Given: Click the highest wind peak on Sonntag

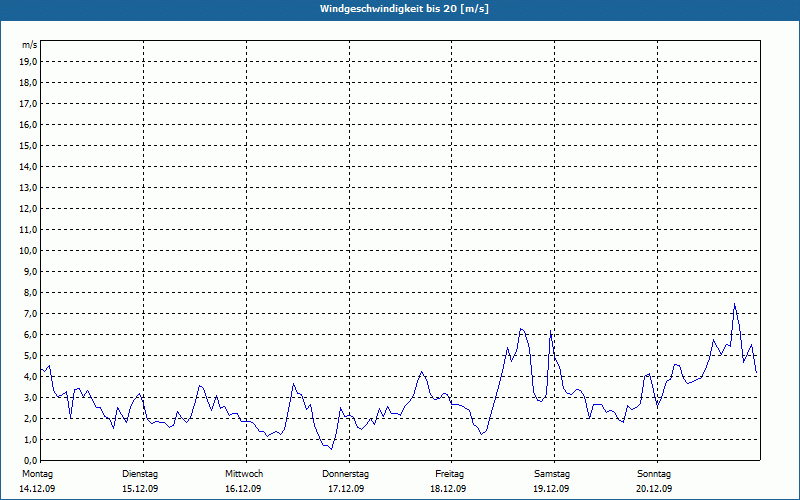Looking at the screenshot, I should pos(735,304).
